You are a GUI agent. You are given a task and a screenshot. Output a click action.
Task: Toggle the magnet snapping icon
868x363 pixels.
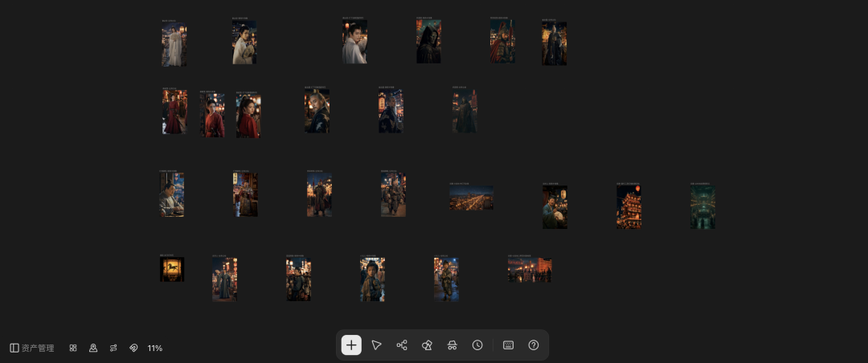pos(133,348)
